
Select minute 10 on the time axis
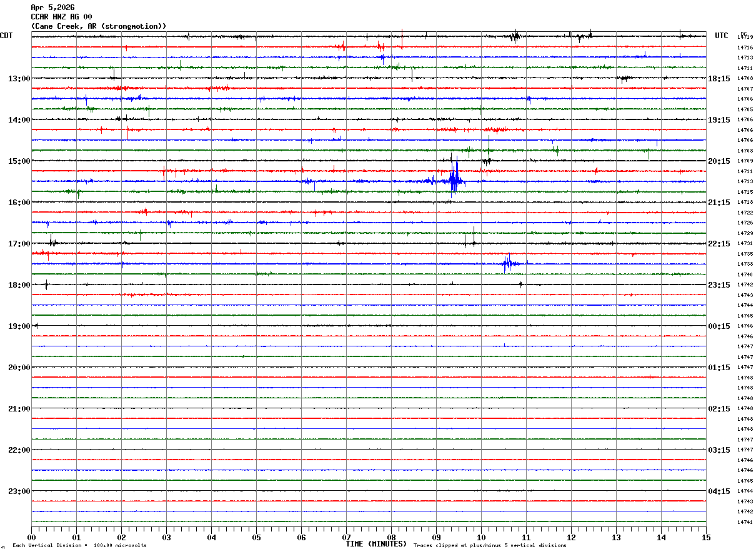[x=481, y=537]
